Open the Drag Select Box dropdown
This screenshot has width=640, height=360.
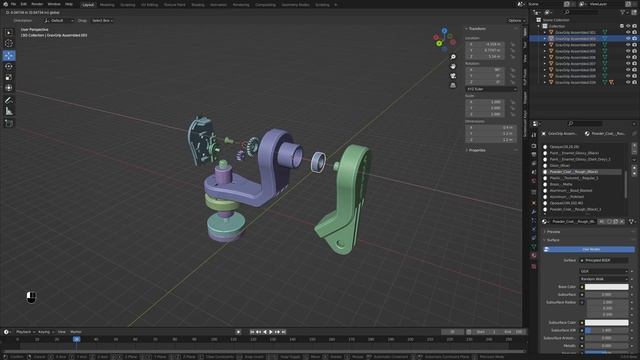click(102, 20)
